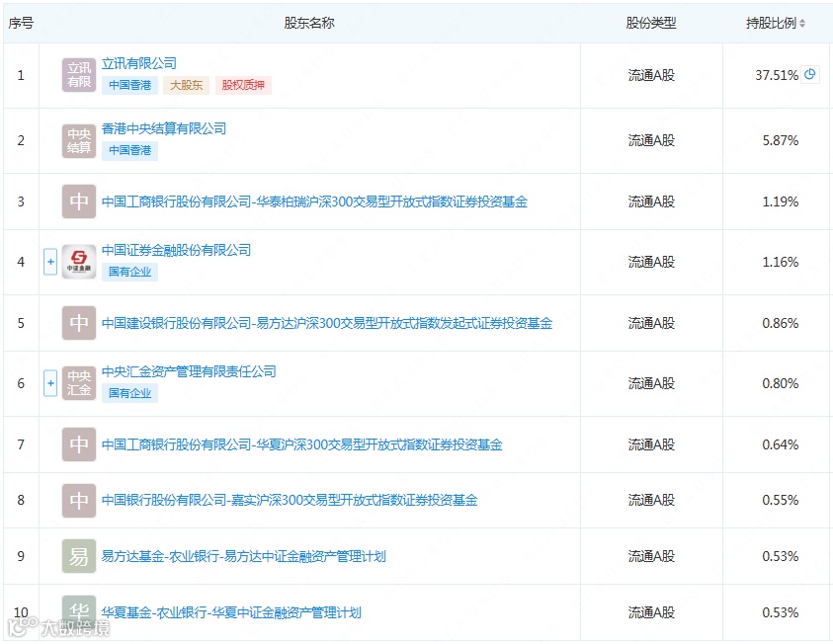
Task: Click the 股份类型 column header
Action: coord(651,24)
